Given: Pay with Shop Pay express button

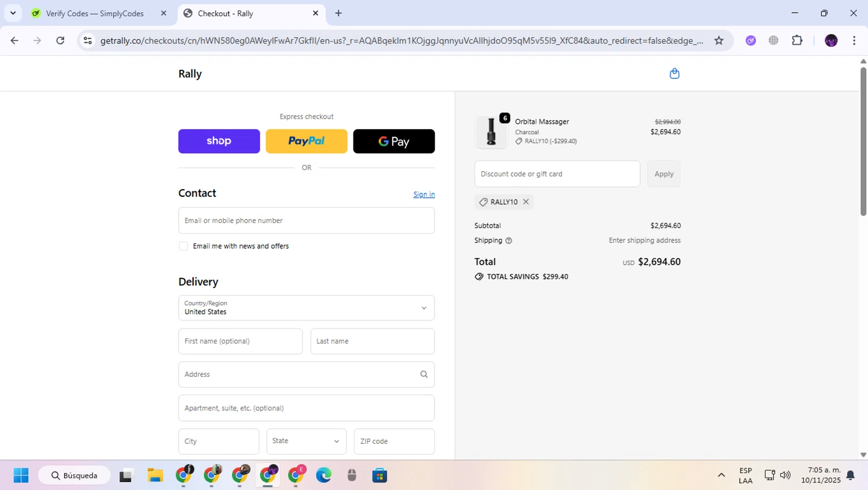Looking at the screenshot, I should pyautogui.click(x=219, y=141).
